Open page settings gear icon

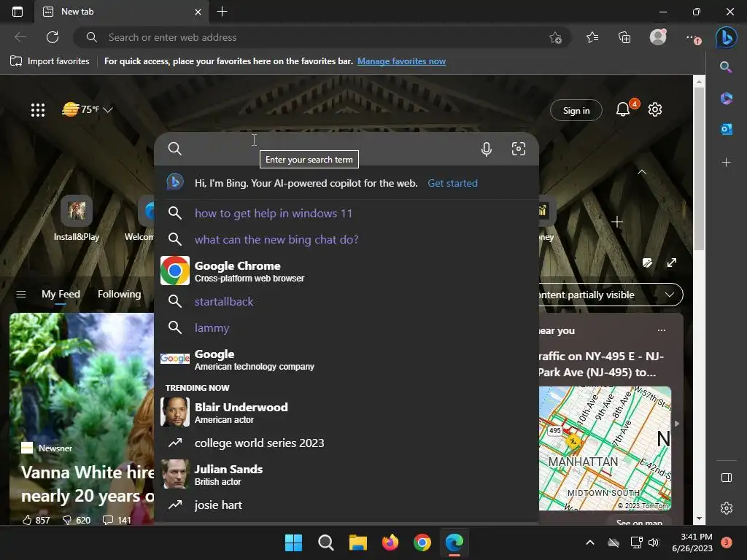655,109
